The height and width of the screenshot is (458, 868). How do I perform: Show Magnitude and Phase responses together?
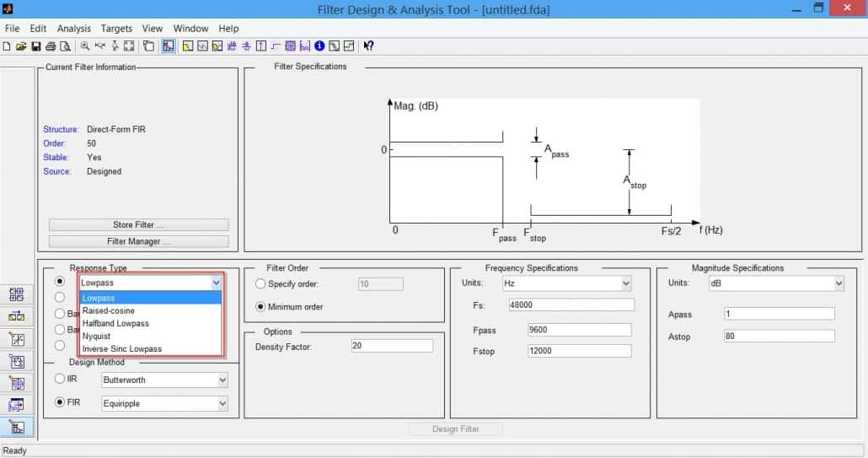217,46
